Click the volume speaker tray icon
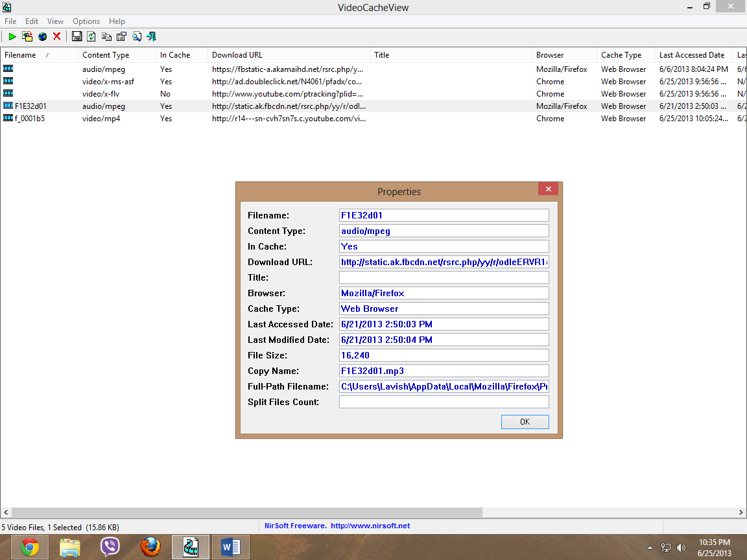Image resolution: width=747 pixels, height=560 pixels. [682, 548]
